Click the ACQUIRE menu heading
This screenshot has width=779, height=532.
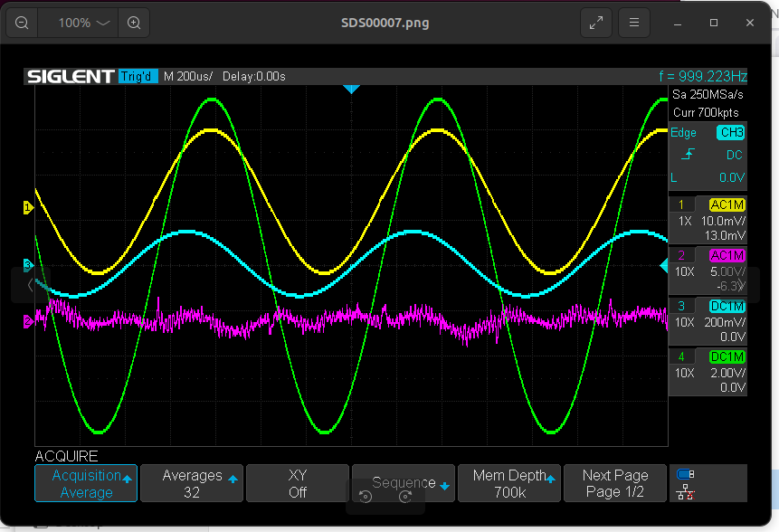pos(67,456)
